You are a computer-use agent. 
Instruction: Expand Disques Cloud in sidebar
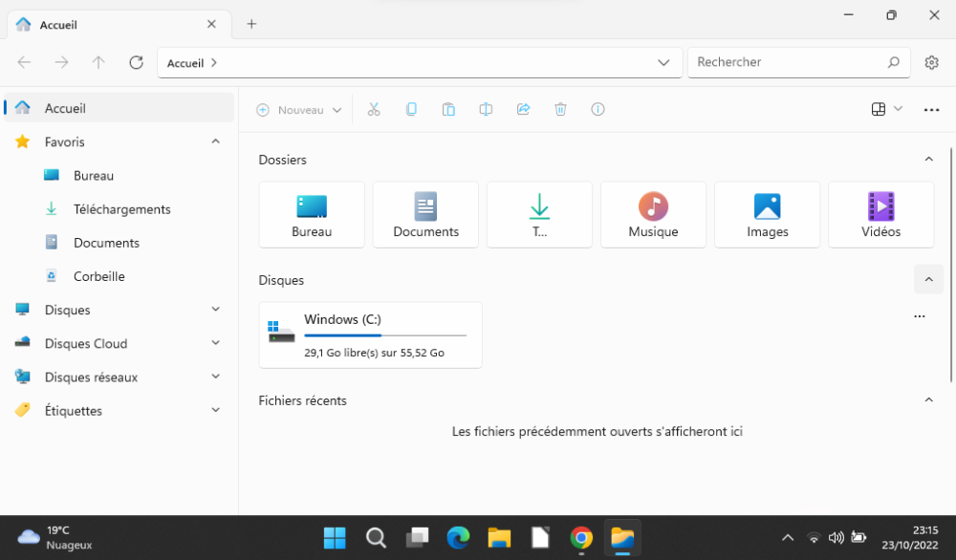[x=215, y=343]
